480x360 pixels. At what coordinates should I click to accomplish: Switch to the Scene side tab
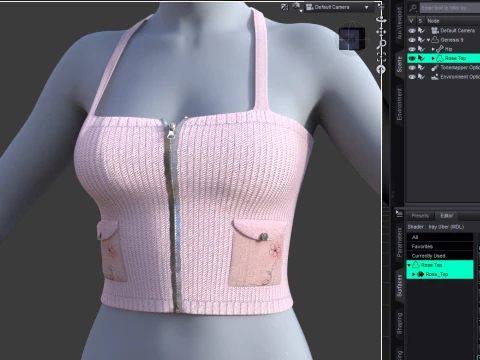click(399, 64)
